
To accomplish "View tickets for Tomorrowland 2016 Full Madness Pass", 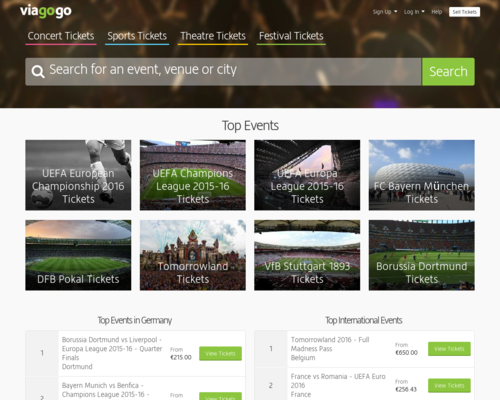I will coord(449,349).
